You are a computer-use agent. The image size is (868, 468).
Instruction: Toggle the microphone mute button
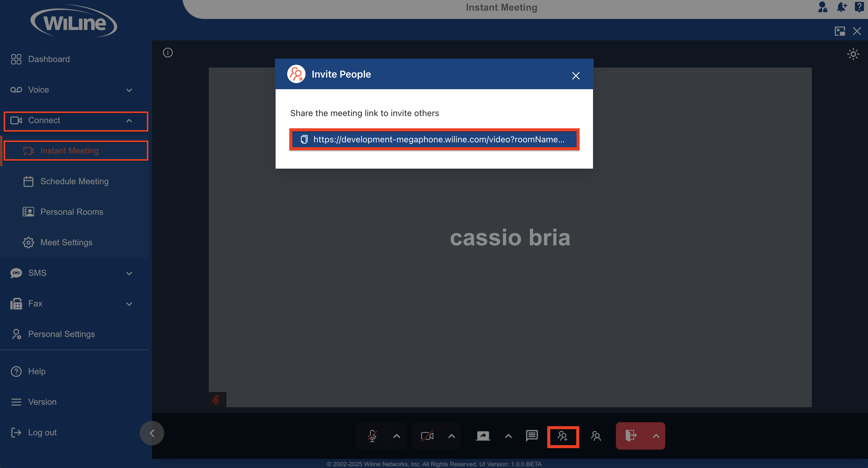coord(372,436)
